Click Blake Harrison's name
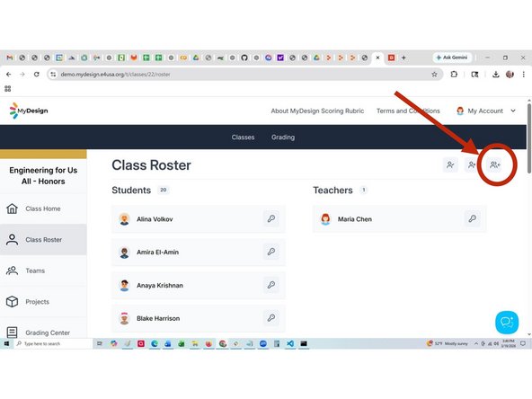Image resolution: width=532 pixels, height=399 pixels. 158,318
